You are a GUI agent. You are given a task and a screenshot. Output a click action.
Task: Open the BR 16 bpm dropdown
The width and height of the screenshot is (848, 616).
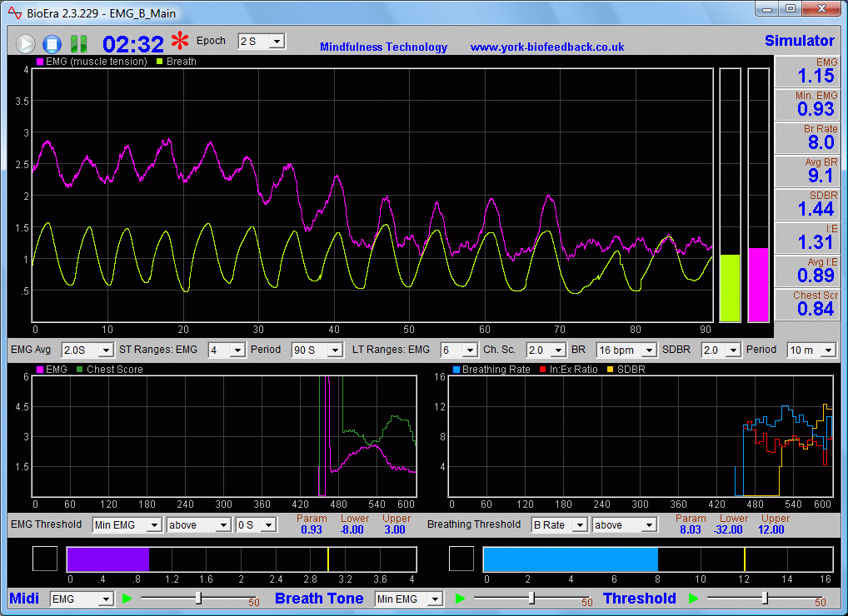(626, 350)
